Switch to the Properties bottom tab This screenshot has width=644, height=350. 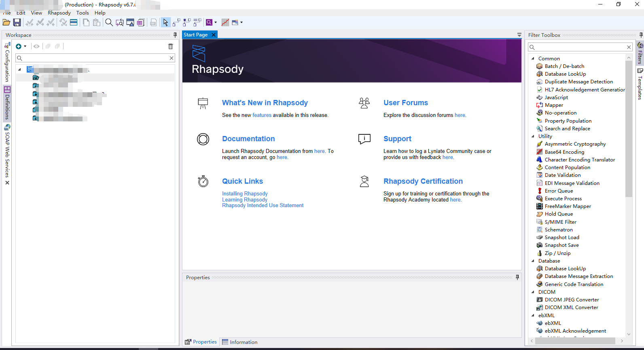(201, 342)
